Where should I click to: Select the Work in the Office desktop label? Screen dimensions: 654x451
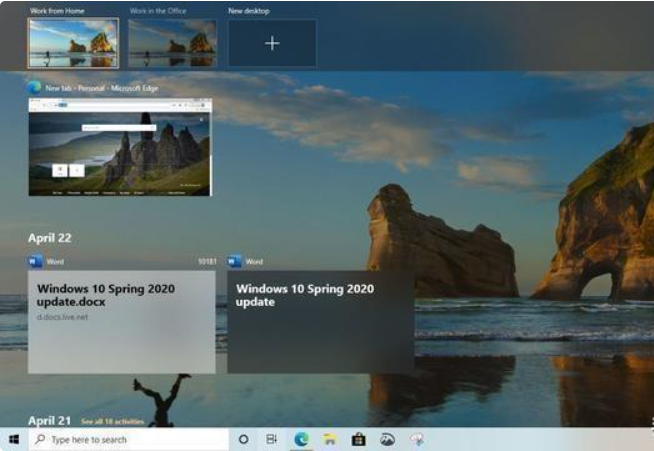point(158,11)
